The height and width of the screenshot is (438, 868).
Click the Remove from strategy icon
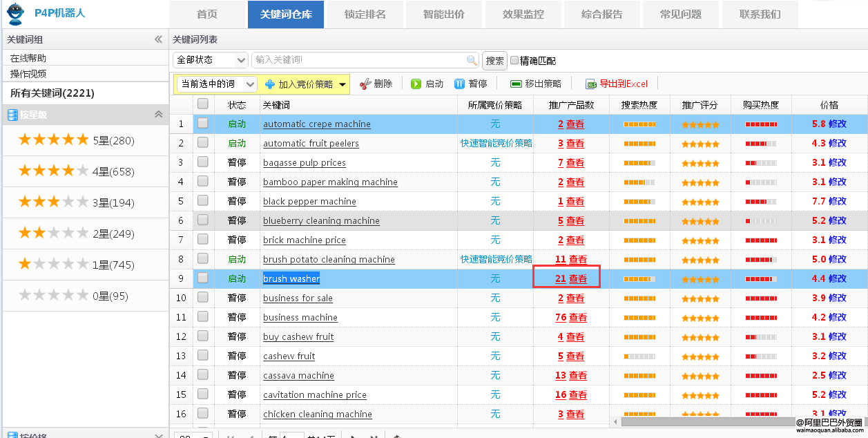point(516,84)
